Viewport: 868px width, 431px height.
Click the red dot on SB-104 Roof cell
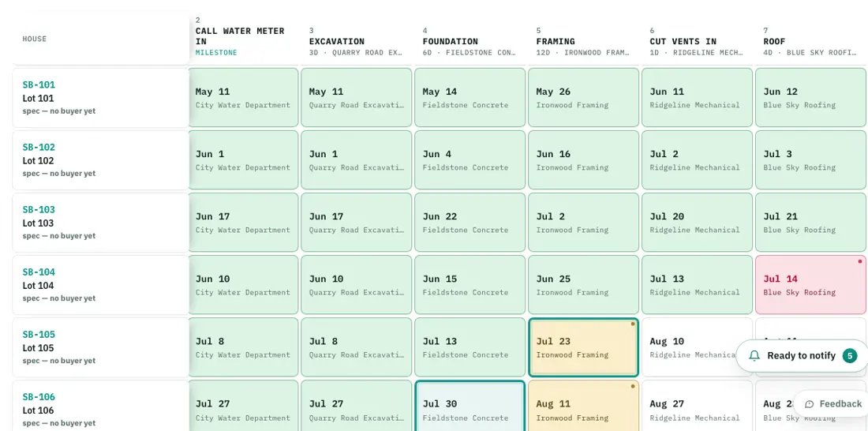point(859,261)
